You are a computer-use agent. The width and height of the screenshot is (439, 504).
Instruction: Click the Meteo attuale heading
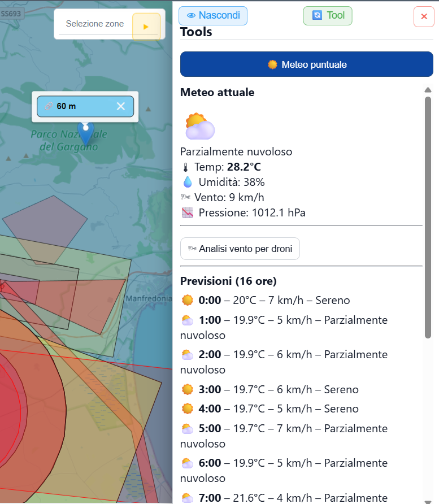coord(218,92)
